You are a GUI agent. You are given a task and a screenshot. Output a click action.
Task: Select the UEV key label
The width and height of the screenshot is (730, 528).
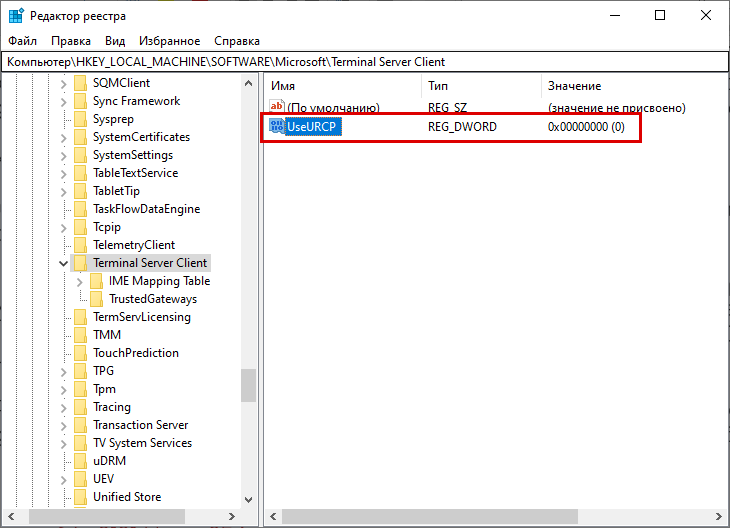pos(103,479)
